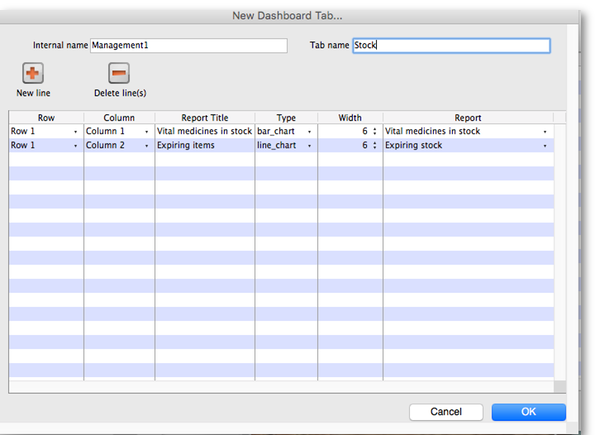
Task: Click the Tab name field
Action: pos(450,45)
